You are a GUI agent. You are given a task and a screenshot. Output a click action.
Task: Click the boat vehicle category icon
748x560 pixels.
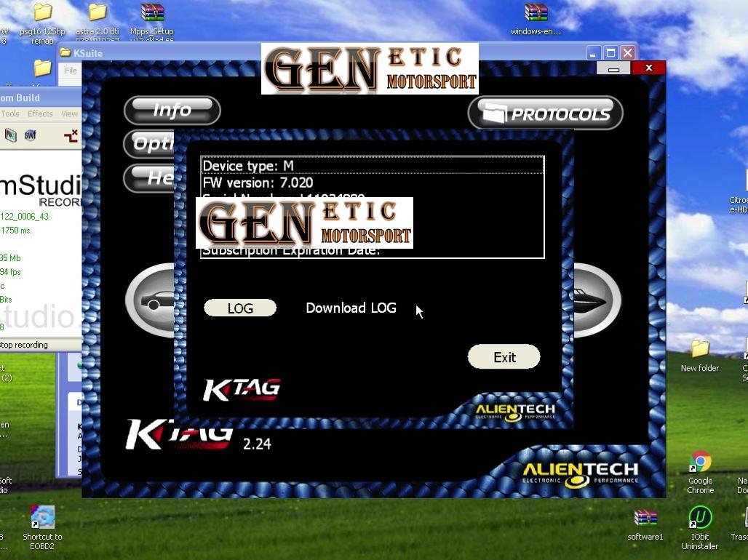click(x=597, y=300)
